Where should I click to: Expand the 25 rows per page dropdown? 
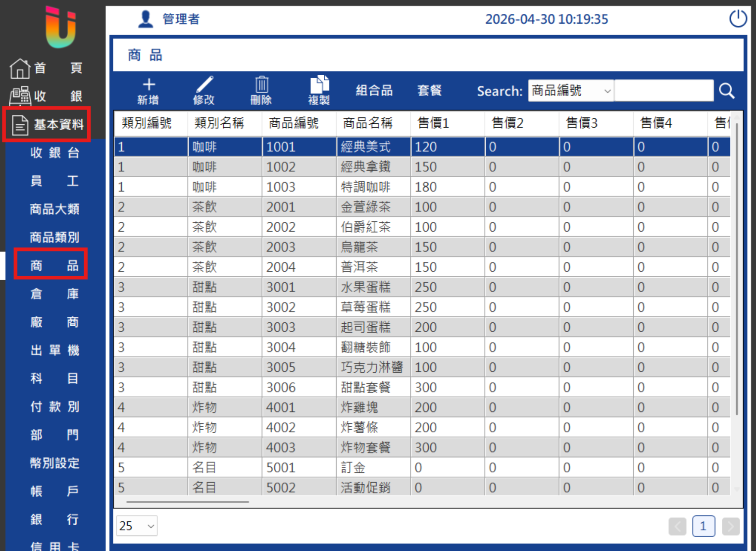pos(137,526)
